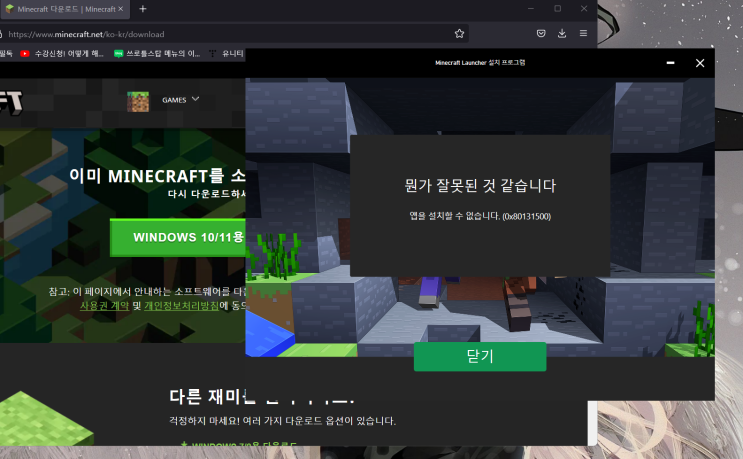The height and width of the screenshot is (459, 743).
Task: Open the 유니티 bookmark
Action: point(226,54)
